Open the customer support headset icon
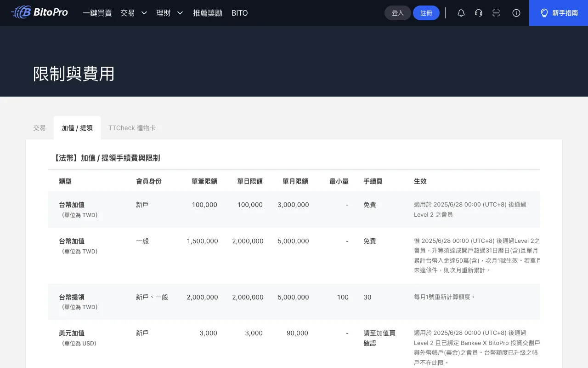The width and height of the screenshot is (588, 368). pyautogui.click(x=479, y=13)
